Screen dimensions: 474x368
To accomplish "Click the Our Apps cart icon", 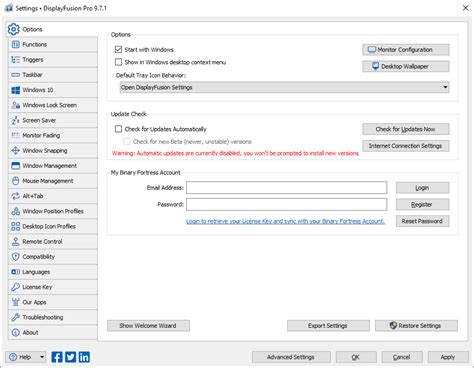I will pos(16,302).
